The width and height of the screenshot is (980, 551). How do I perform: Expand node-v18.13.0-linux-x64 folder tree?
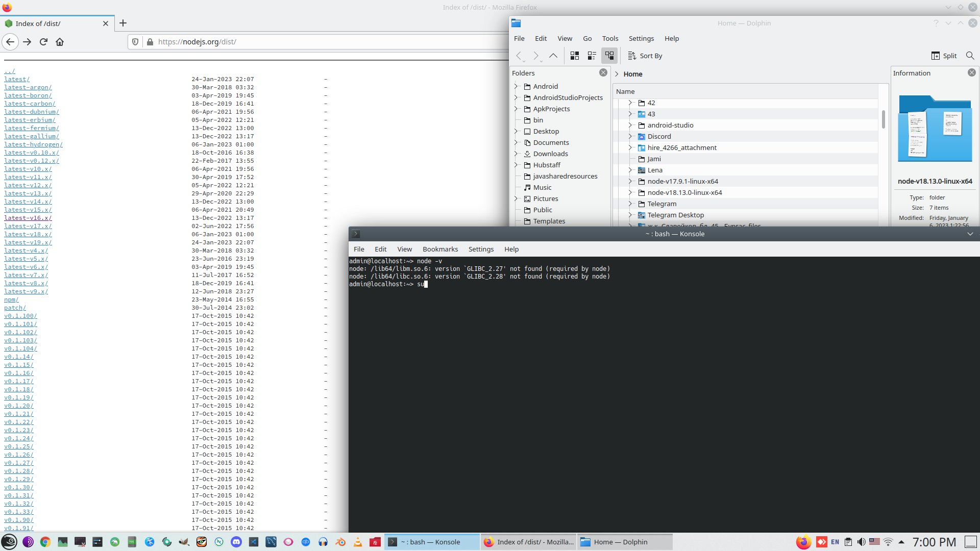630,193
